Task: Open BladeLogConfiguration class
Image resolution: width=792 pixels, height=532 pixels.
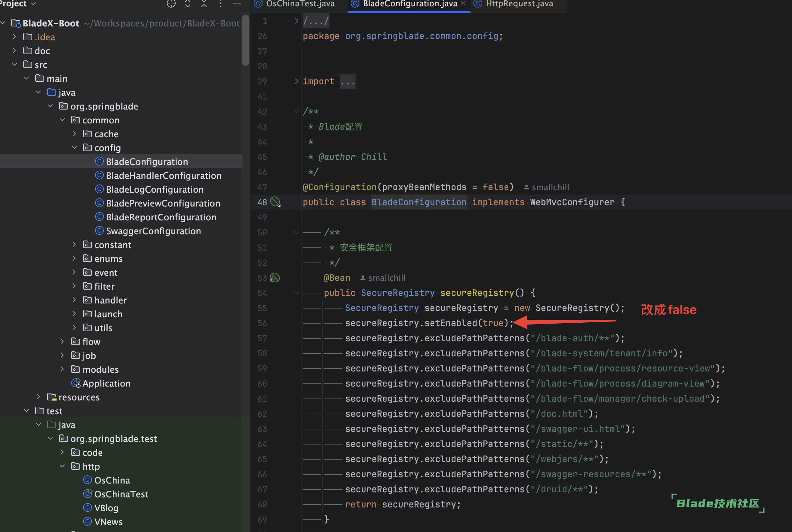Action: (149, 189)
